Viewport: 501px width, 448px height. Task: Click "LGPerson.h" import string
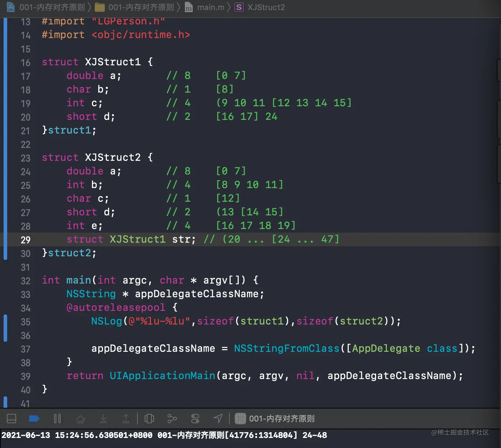coord(128,21)
